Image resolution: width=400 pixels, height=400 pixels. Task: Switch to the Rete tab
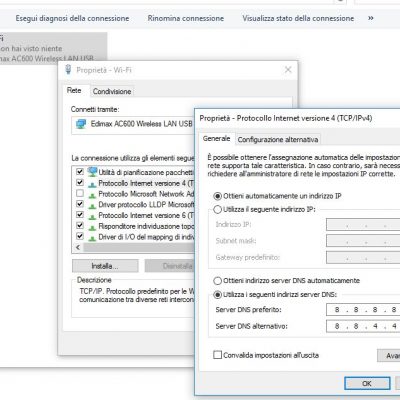tap(74, 90)
